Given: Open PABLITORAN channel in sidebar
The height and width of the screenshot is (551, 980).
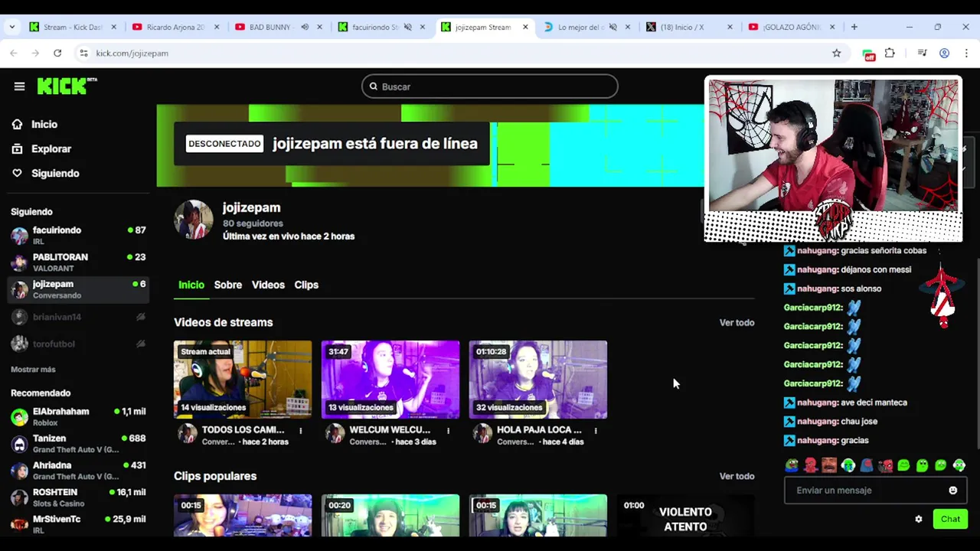Looking at the screenshot, I should [78, 262].
